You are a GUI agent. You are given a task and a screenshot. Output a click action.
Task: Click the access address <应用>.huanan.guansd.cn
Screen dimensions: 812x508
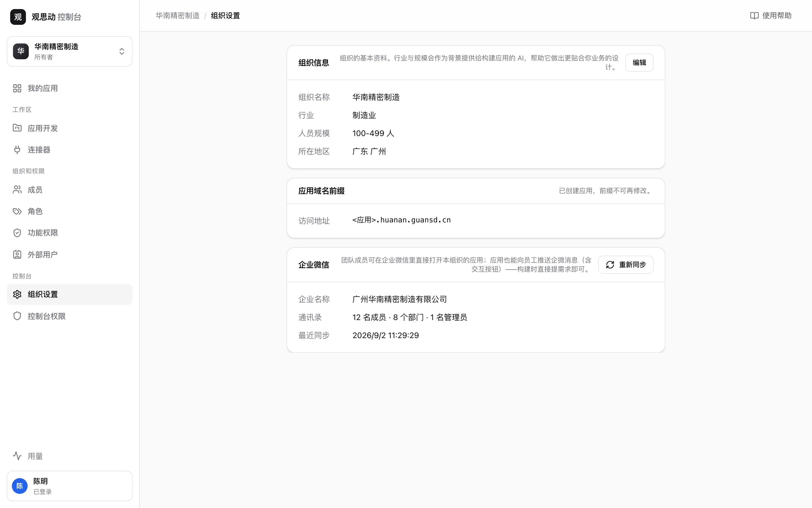tap(402, 220)
